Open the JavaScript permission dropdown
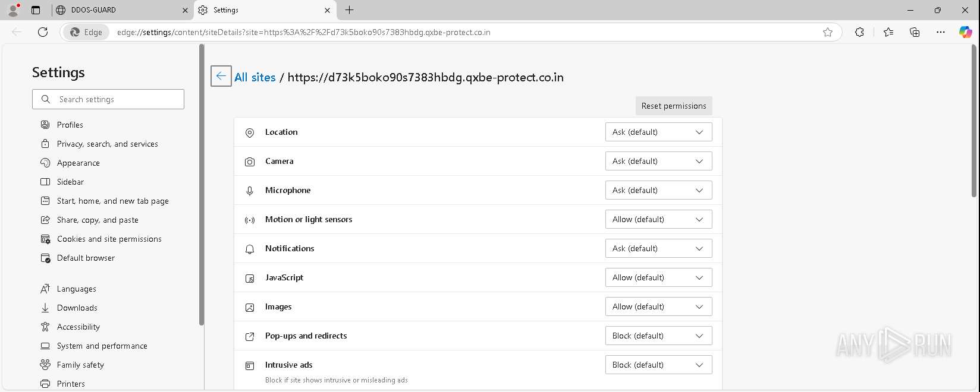 [658, 277]
